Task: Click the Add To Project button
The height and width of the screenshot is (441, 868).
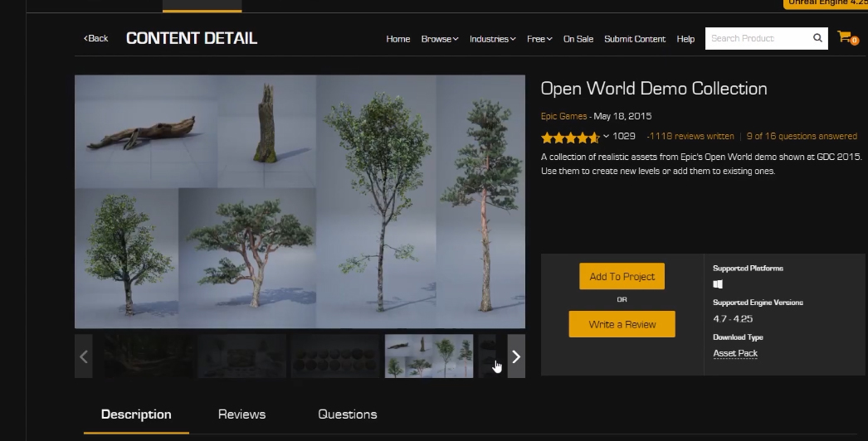Action: 622,277
